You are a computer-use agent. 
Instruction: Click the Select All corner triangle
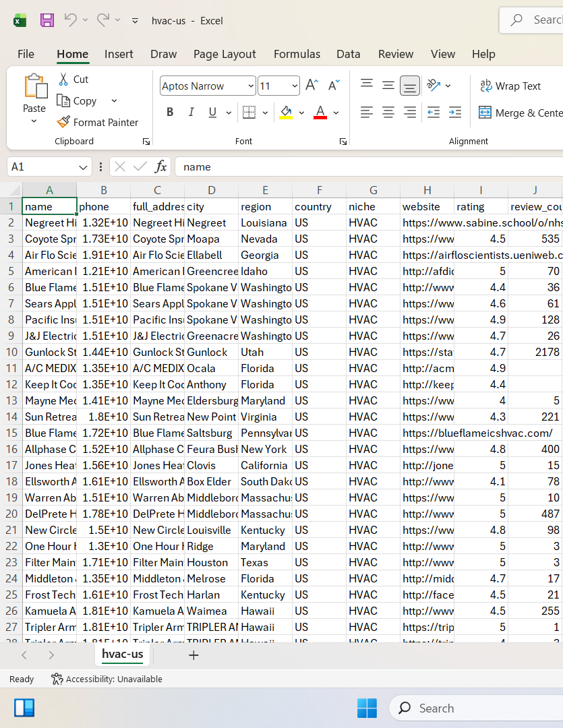pyautogui.click(x=16, y=190)
